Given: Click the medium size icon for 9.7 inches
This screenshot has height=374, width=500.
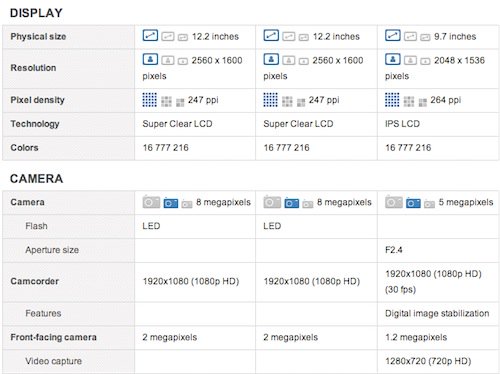Looking at the screenshot, I should tap(410, 36).
